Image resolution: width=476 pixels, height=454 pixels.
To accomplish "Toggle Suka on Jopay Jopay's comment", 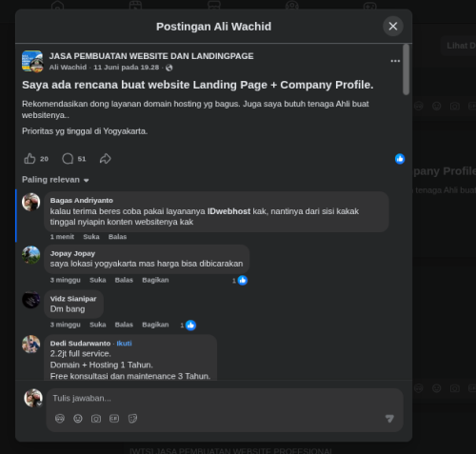I will (97, 280).
